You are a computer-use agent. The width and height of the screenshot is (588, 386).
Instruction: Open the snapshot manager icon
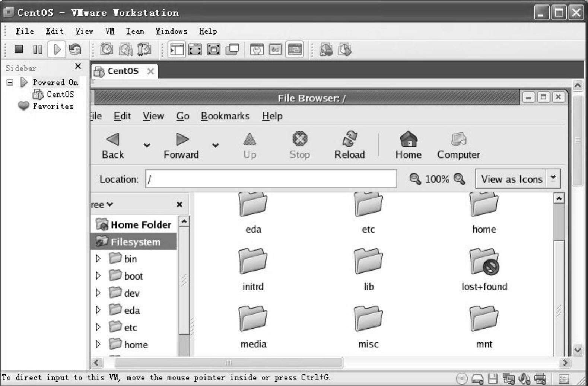[144, 49]
